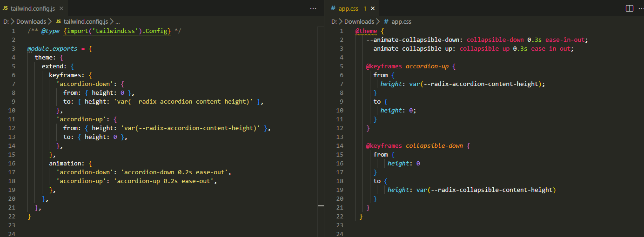The image size is (644, 237).
Task: Click '@keyframes collapsible-down' in app.css
Action: 415,145
